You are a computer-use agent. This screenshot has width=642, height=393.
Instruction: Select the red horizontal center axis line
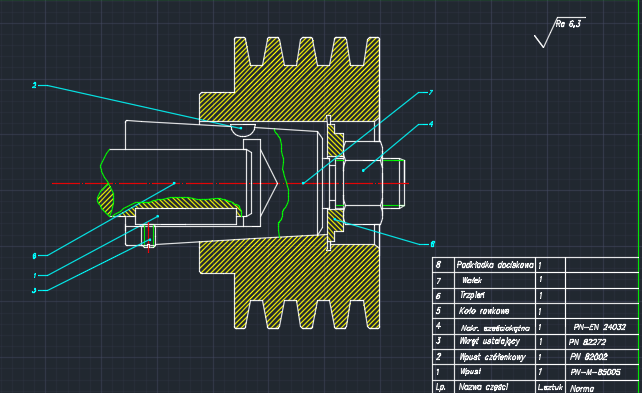click(x=231, y=183)
